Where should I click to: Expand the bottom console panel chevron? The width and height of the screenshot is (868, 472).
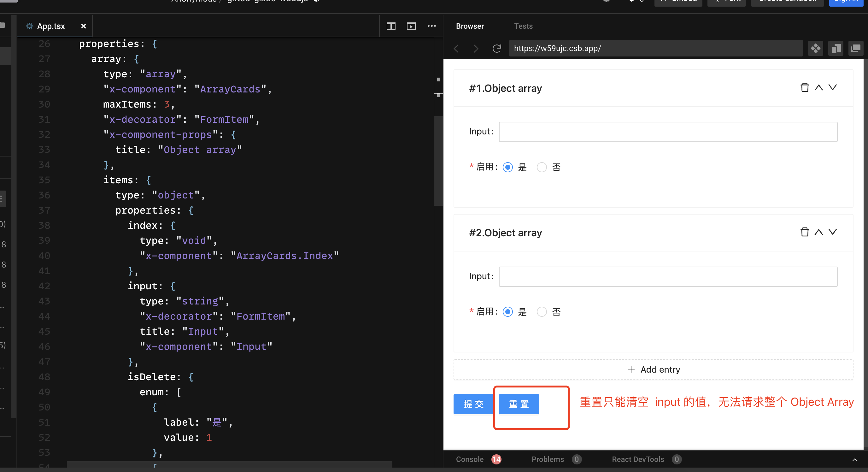point(854,459)
